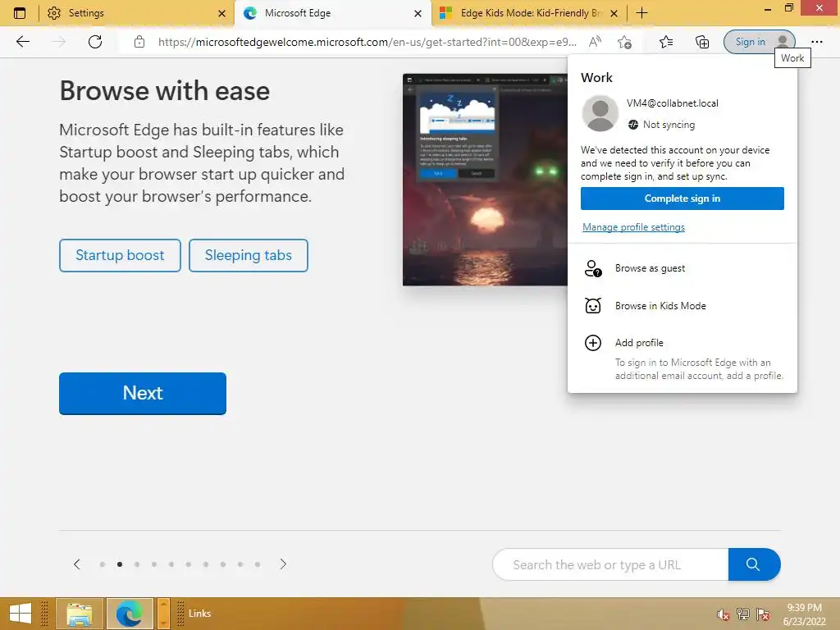Click the Sleeping tabs button
Screen dimensions: 840x630
pos(248,256)
